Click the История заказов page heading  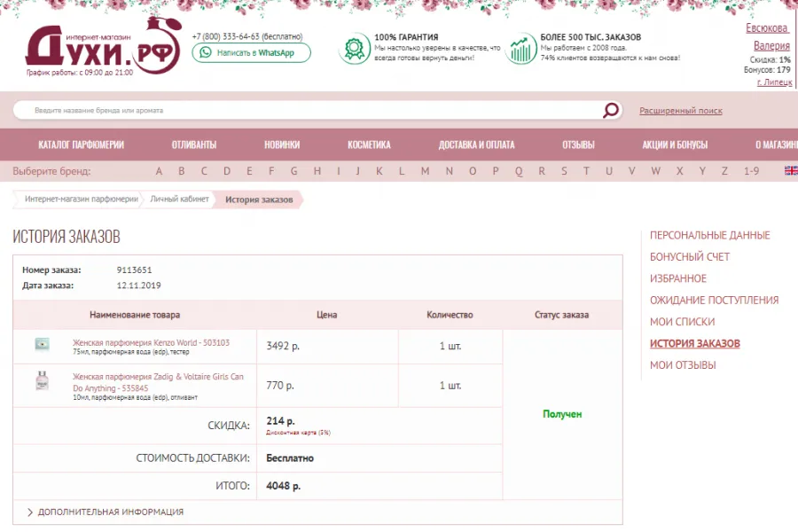click(66, 237)
